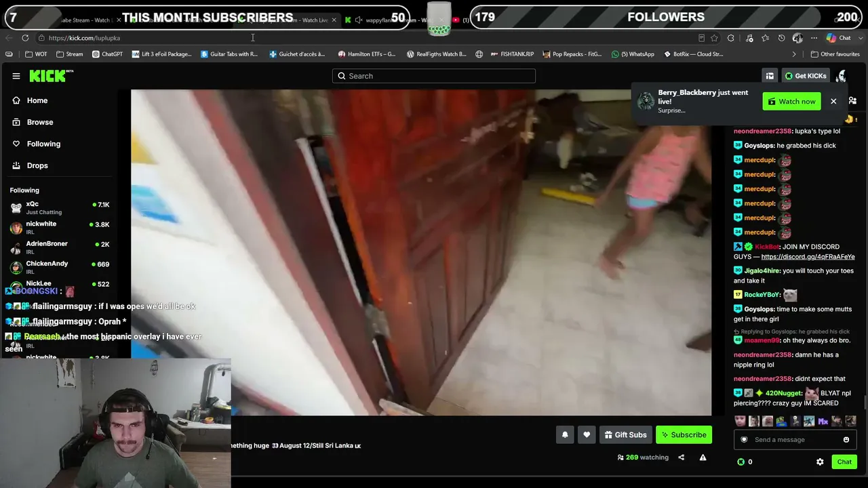
Task: Open ChickenAndy's channel from Following list
Action: (x=60, y=267)
